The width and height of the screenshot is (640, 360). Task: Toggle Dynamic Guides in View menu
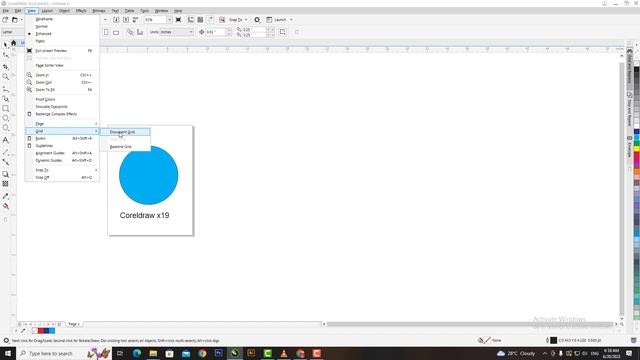tap(62, 160)
